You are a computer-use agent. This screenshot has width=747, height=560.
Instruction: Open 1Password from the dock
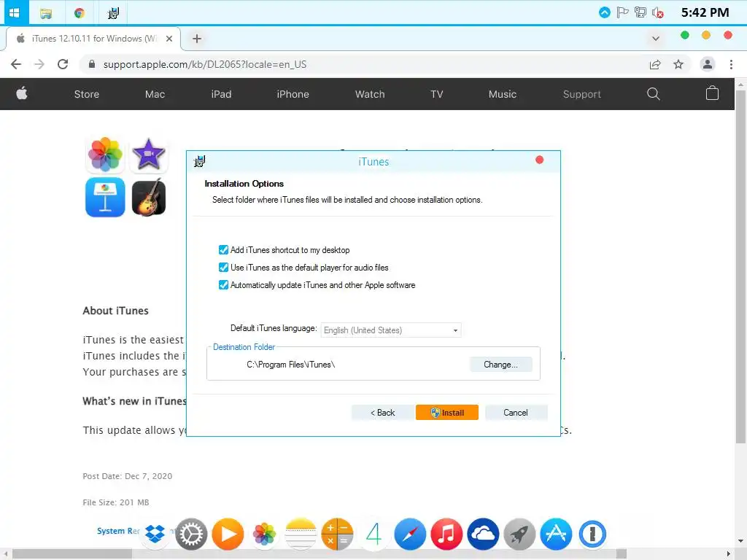pyautogui.click(x=592, y=534)
